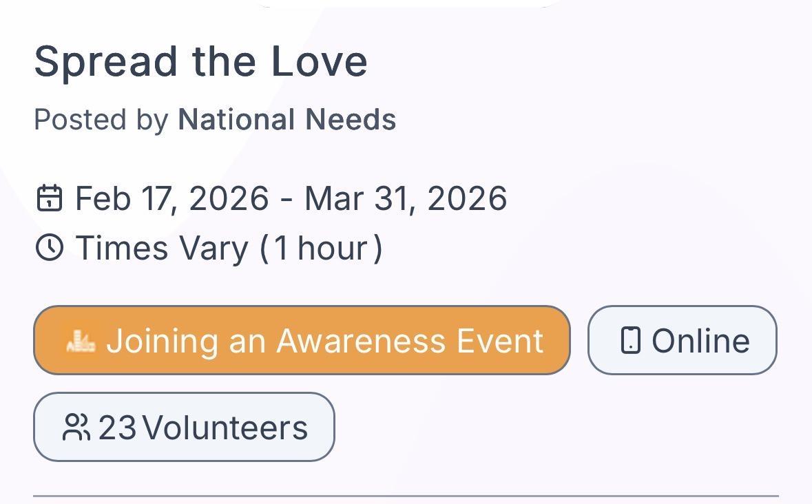
Task: Click the "Posted by" label
Action: click(101, 120)
